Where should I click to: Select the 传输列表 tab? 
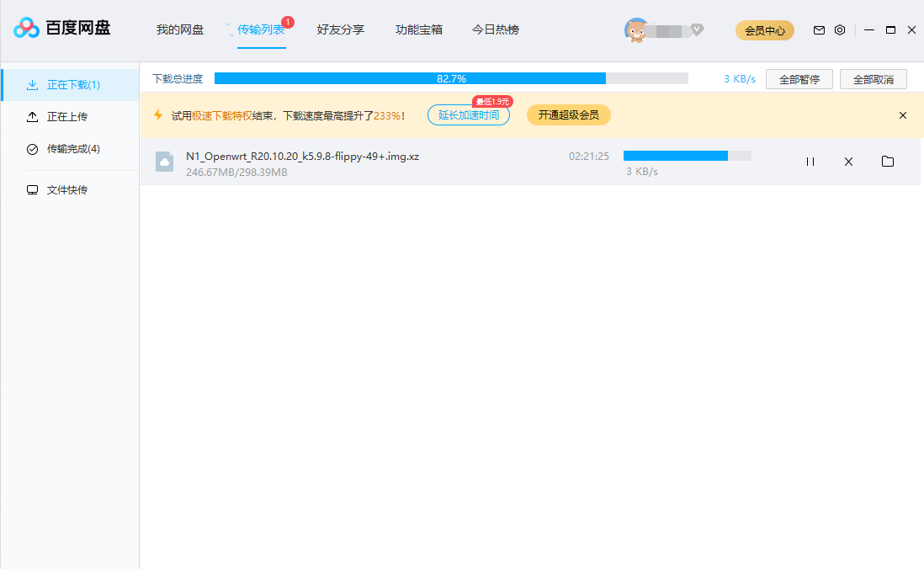click(261, 29)
